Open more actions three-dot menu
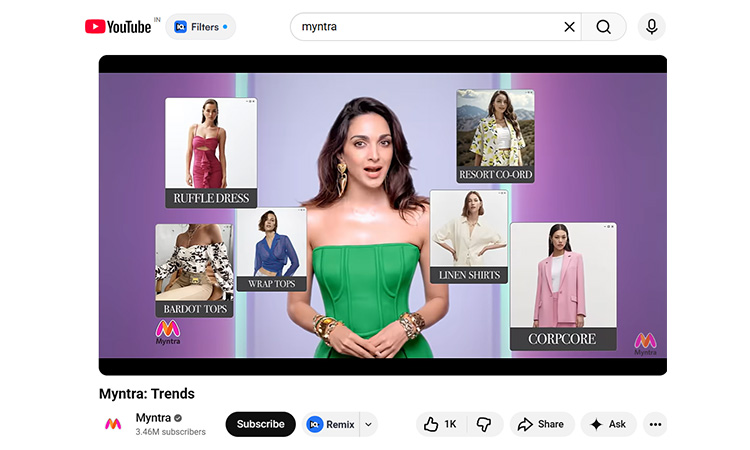This screenshot has width=750, height=450. point(655,424)
